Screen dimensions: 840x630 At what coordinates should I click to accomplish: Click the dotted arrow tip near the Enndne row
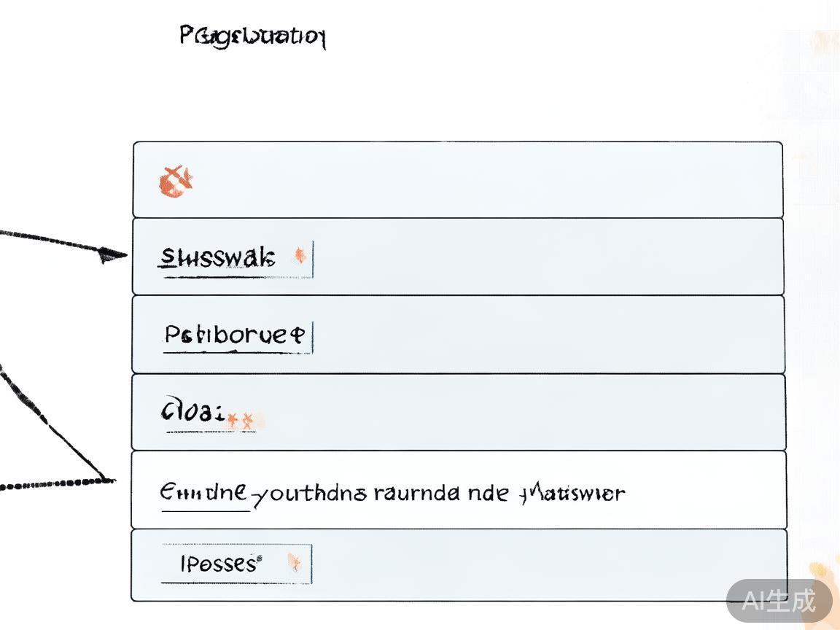click(106, 480)
